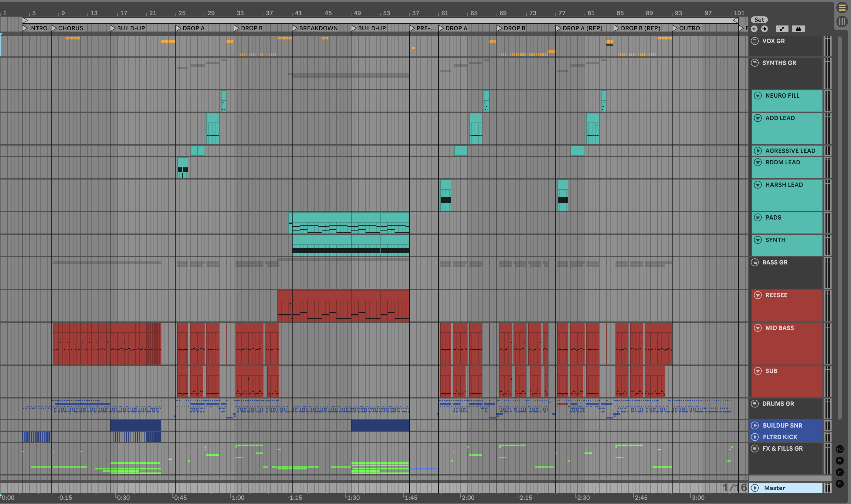The image size is (851, 504).
Task: Click the lock envelopes padlock icon
Action: (798, 29)
